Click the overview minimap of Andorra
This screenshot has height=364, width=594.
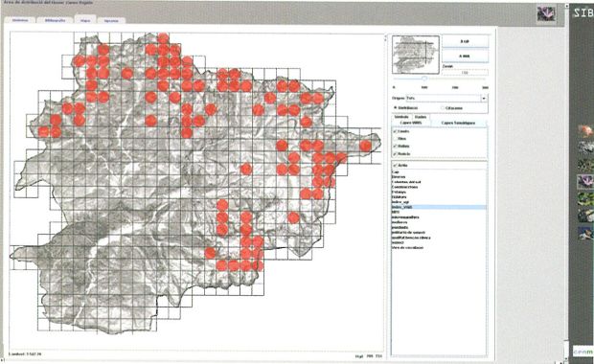point(416,55)
